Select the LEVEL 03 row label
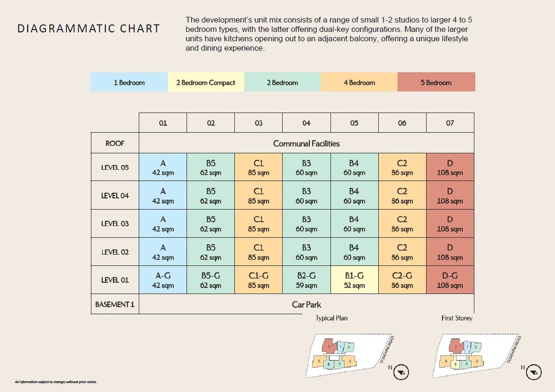This screenshot has width=555, height=392. (x=115, y=223)
